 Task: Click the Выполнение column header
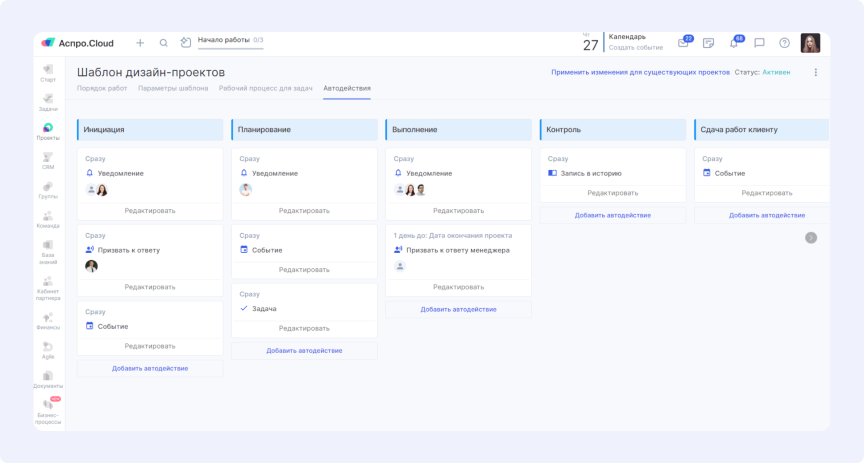pyautogui.click(x=458, y=130)
